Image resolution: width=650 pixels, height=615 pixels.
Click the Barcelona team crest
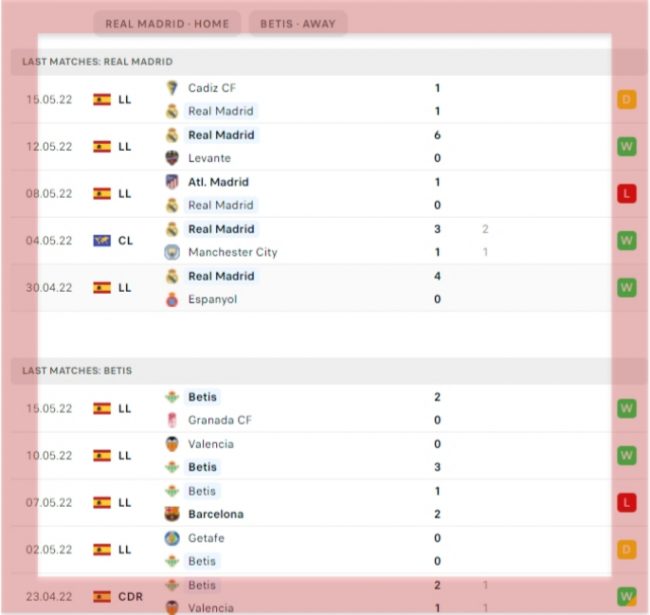172,514
